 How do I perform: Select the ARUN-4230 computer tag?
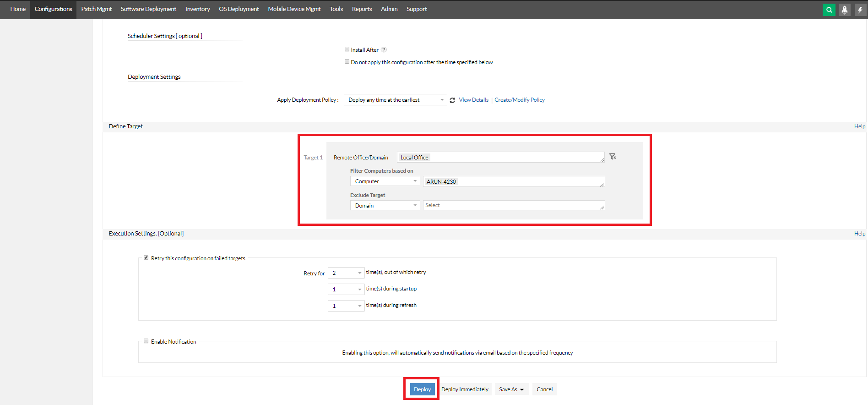[x=441, y=181]
